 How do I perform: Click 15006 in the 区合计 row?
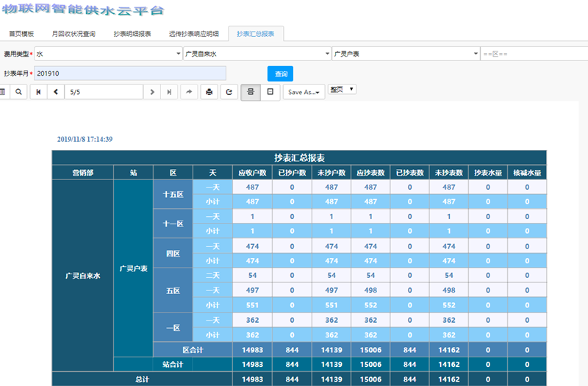pos(370,350)
